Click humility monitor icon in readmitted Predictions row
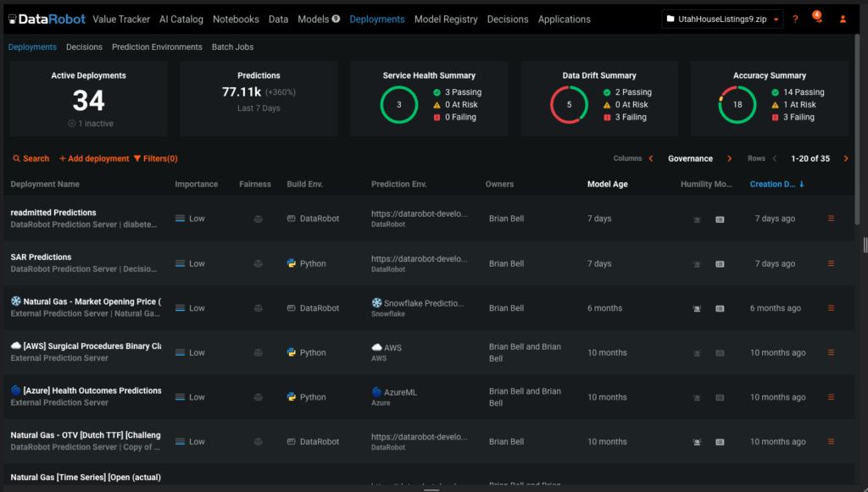 point(697,219)
